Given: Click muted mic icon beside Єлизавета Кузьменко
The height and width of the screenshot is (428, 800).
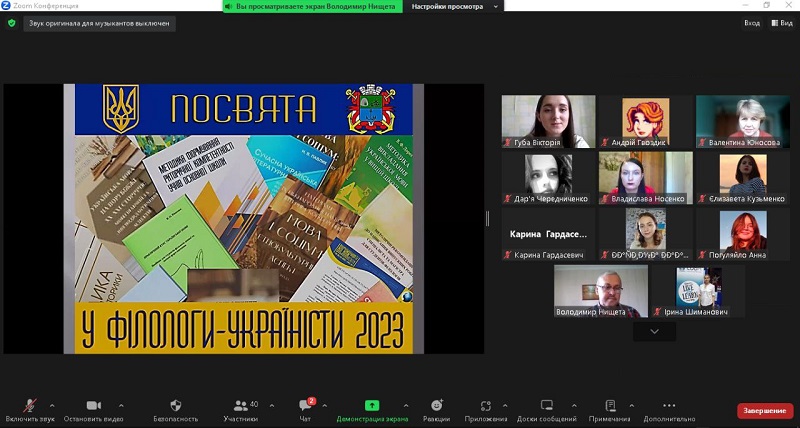Looking at the screenshot, I should coord(703,199).
